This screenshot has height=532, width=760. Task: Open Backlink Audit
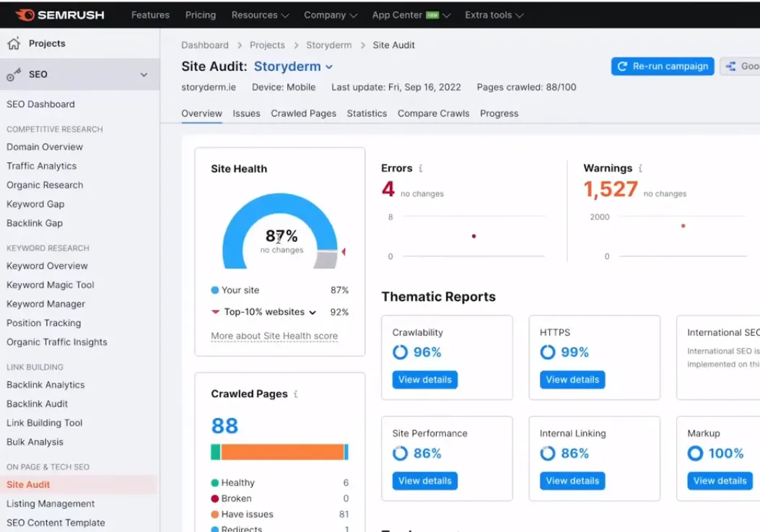(38, 404)
